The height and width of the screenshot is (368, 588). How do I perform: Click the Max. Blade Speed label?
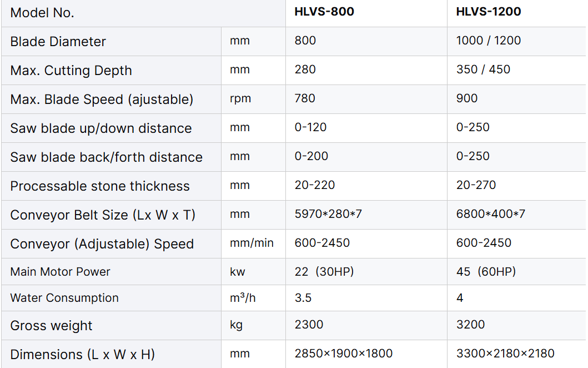point(102,100)
